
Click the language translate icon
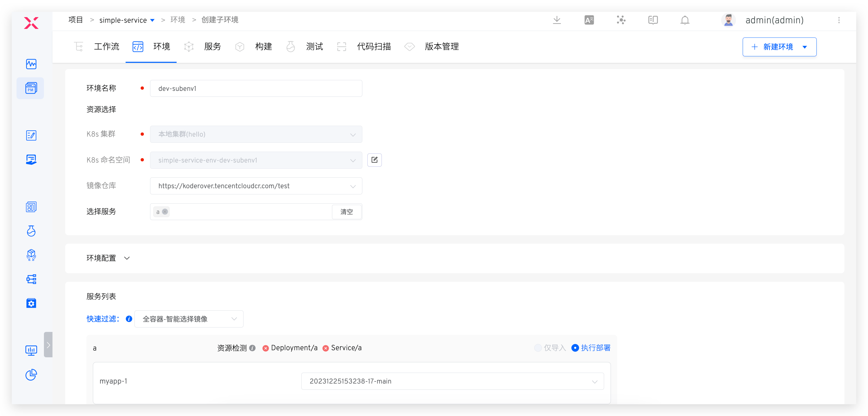(x=589, y=20)
